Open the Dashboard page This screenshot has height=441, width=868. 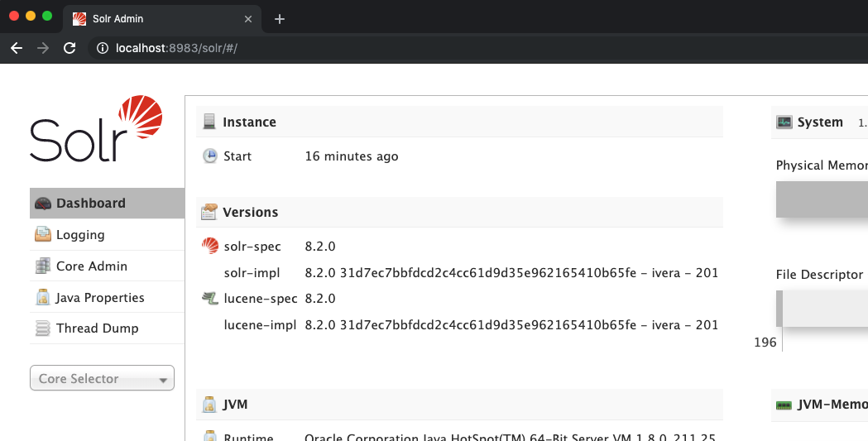[x=91, y=204]
